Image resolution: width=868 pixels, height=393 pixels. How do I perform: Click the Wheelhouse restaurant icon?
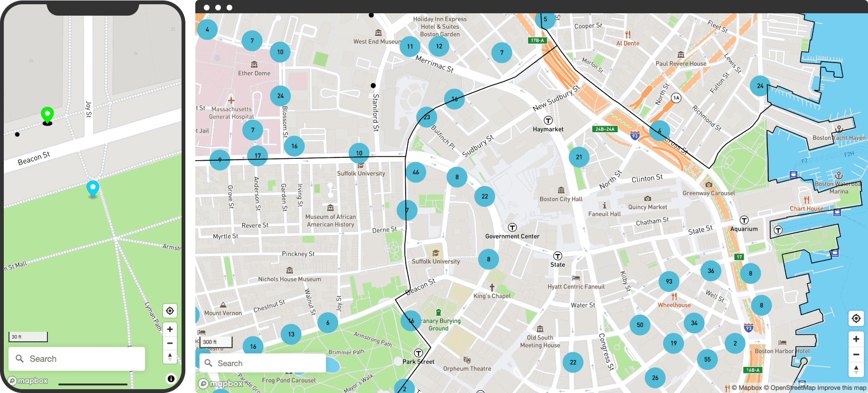tap(674, 296)
